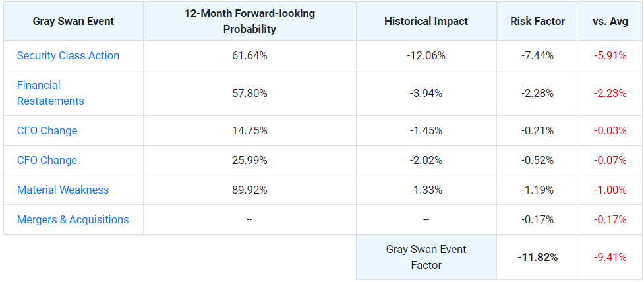The image size is (644, 282).
Task: Click the Risk Factor column header
Action: 538,21
